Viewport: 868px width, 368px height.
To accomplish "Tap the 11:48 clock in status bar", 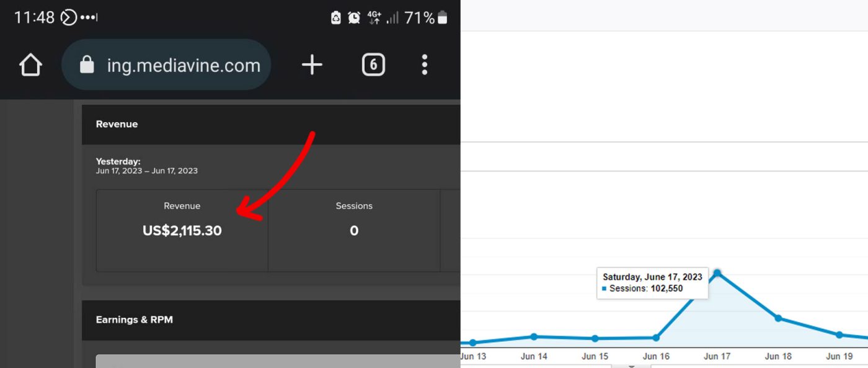I will pos(35,18).
